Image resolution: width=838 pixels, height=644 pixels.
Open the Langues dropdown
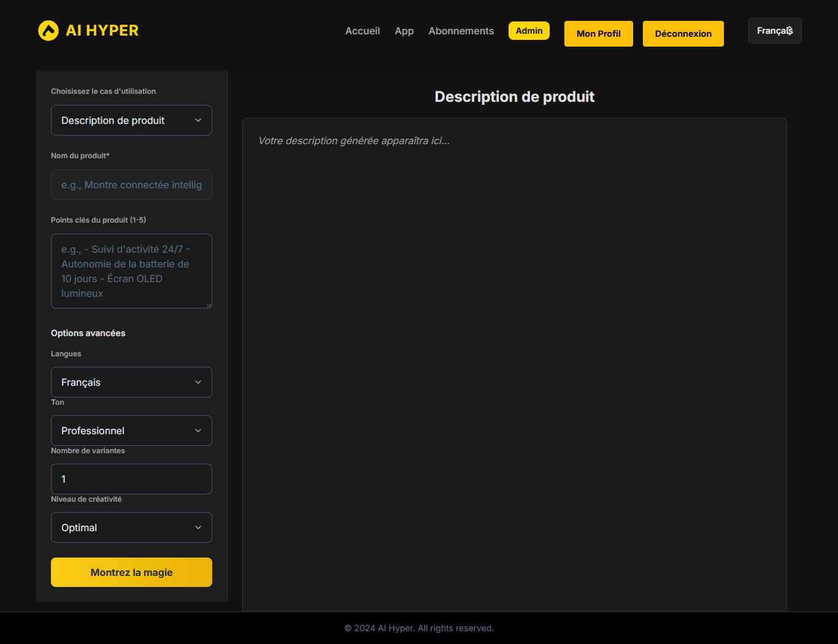click(131, 382)
